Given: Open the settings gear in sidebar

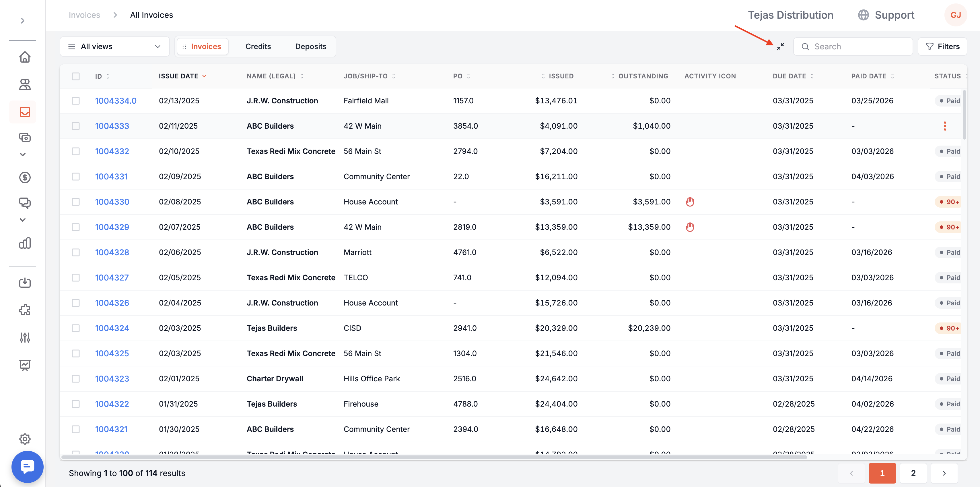Looking at the screenshot, I should (25, 439).
